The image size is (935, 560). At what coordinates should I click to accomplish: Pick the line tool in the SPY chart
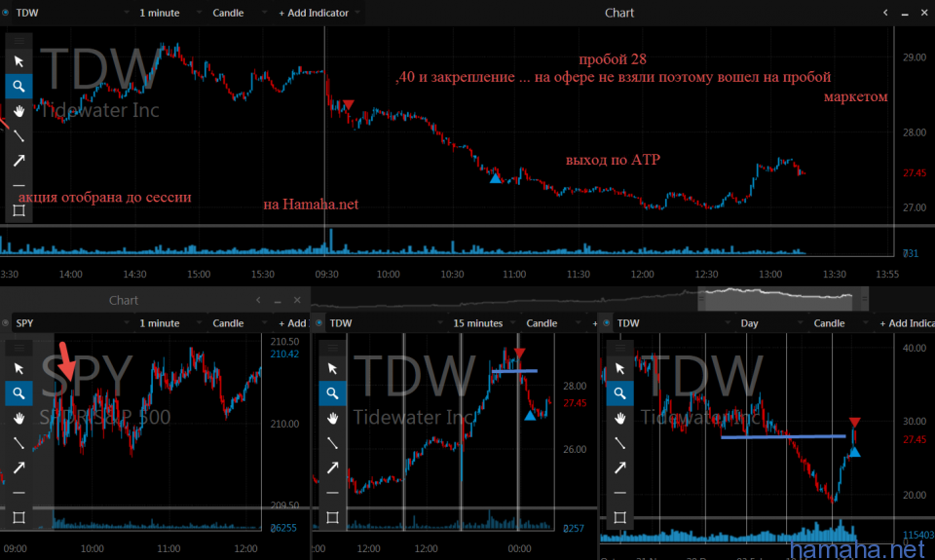point(19,443)
